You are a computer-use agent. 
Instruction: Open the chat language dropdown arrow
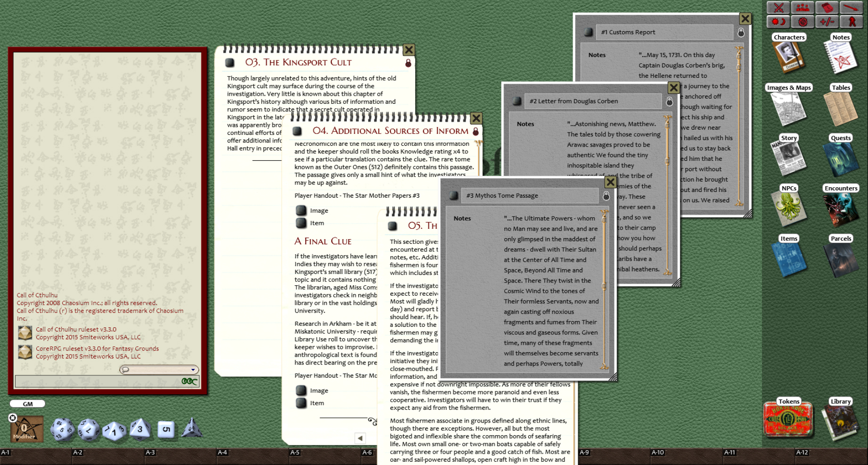tap(193, 370)
